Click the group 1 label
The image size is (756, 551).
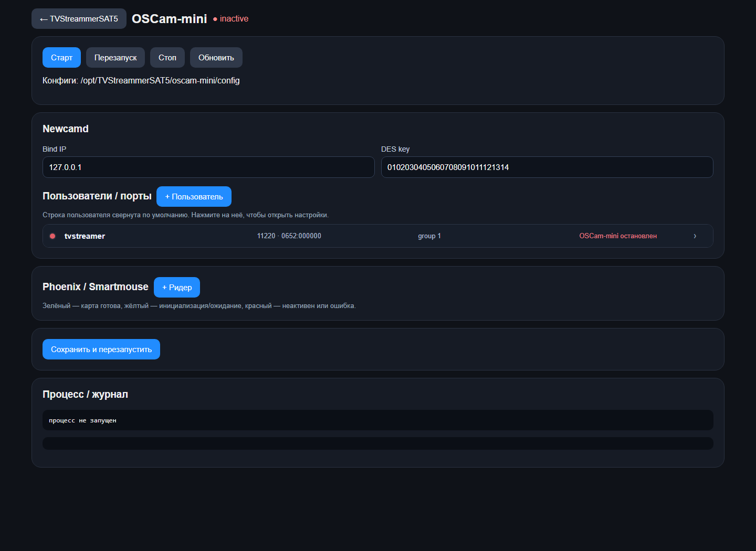[x=429, y=236]
